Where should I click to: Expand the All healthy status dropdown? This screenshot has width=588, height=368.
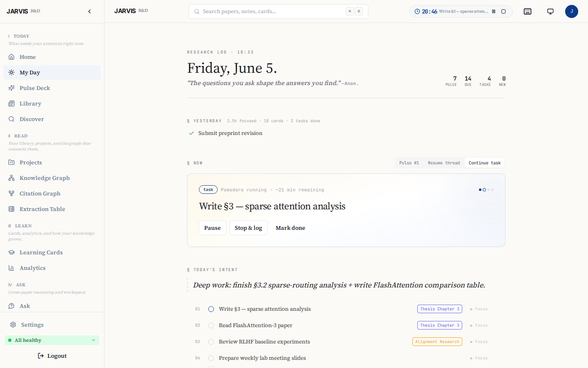coord(94,340)
